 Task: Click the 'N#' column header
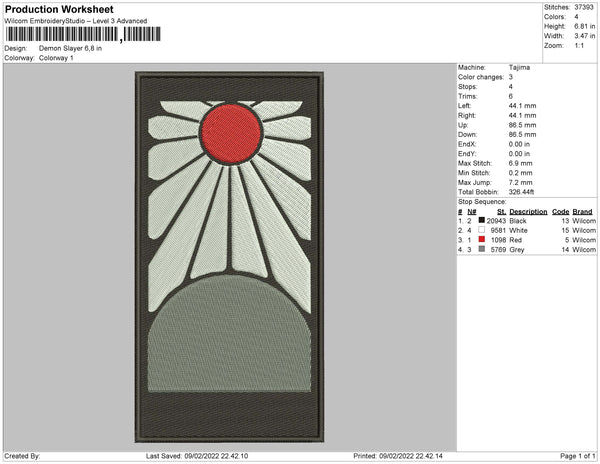(472, 212)
